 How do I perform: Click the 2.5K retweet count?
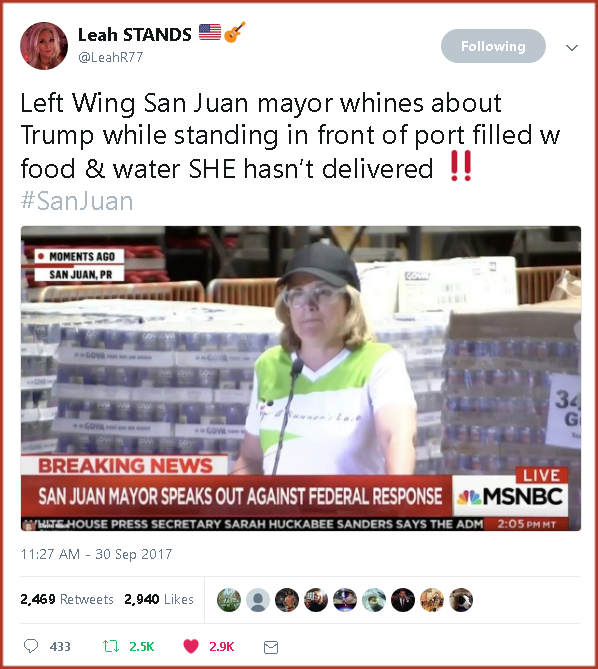[x=142, y=647]
